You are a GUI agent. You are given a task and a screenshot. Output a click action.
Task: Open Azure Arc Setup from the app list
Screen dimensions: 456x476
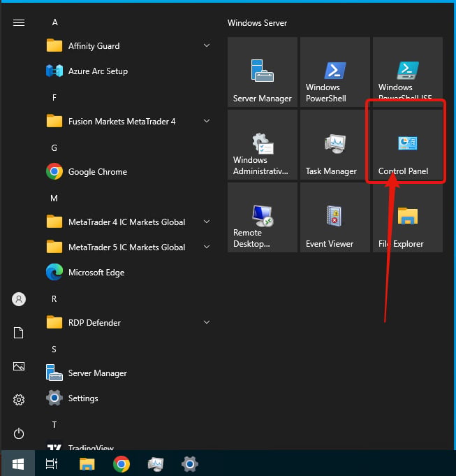point(129,71)
